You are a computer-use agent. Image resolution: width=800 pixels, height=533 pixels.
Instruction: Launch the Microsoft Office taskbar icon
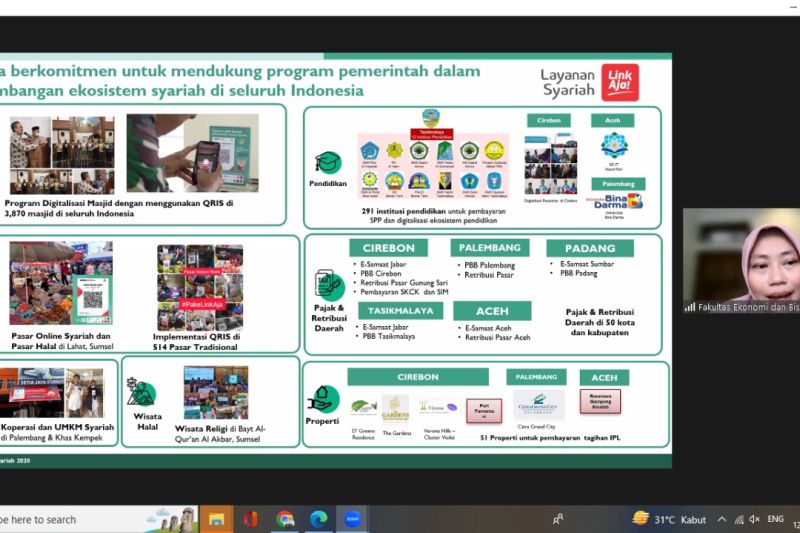pos(250,519)
